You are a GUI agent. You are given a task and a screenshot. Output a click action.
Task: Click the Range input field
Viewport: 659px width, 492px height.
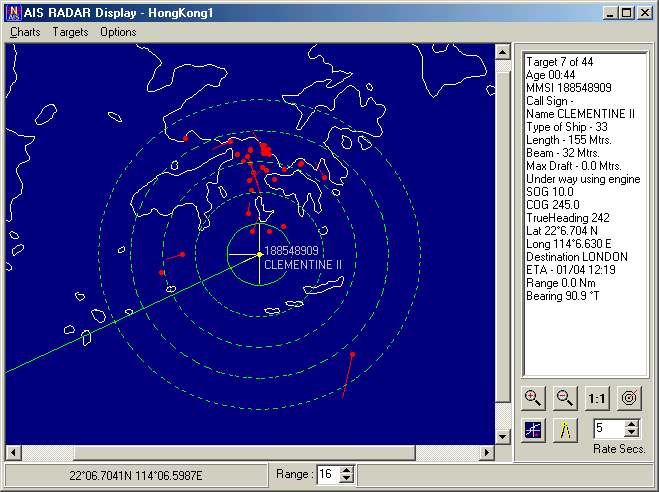(329, 474)
